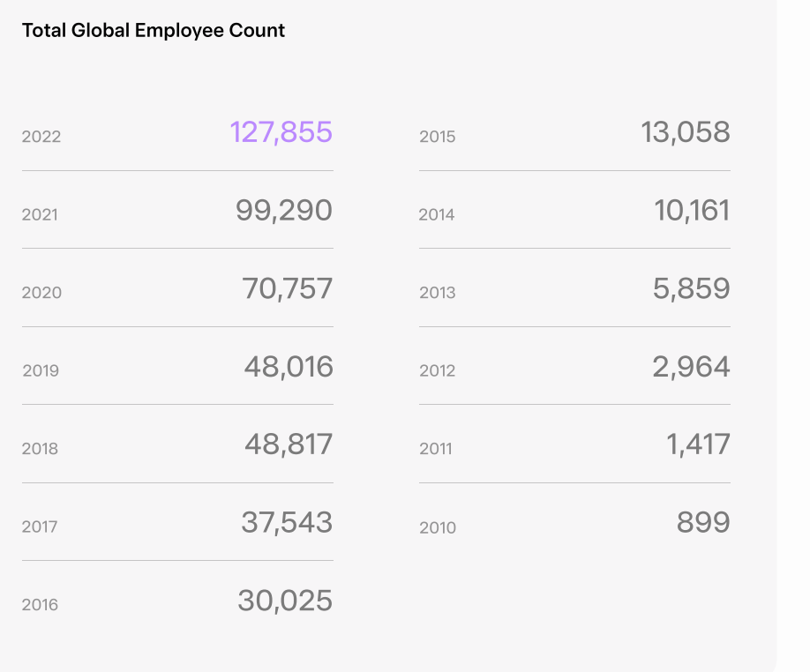Click the 37,543 employee figure
Viewport: 810px width, 672px height.
(x=287, y=522)
